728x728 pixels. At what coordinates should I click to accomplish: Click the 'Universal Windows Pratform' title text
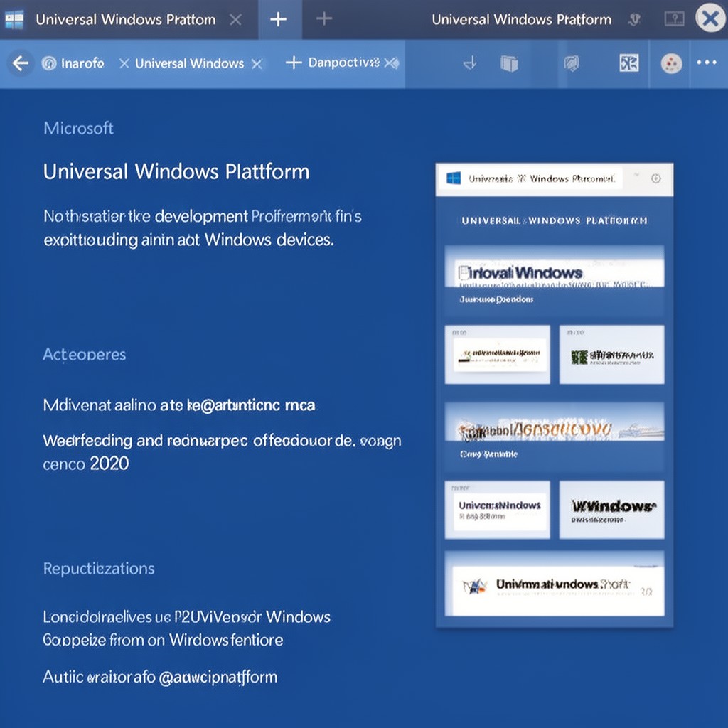tap(521, 19)
